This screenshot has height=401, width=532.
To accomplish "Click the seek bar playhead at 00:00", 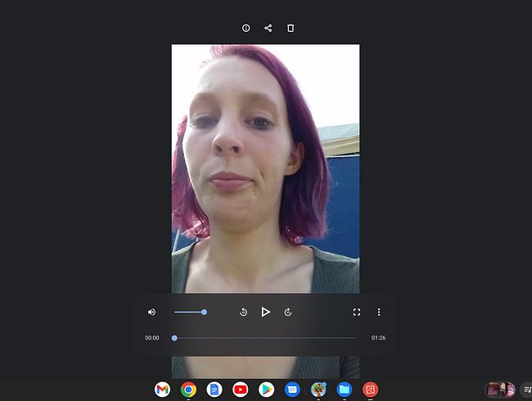I will (174, 337).
